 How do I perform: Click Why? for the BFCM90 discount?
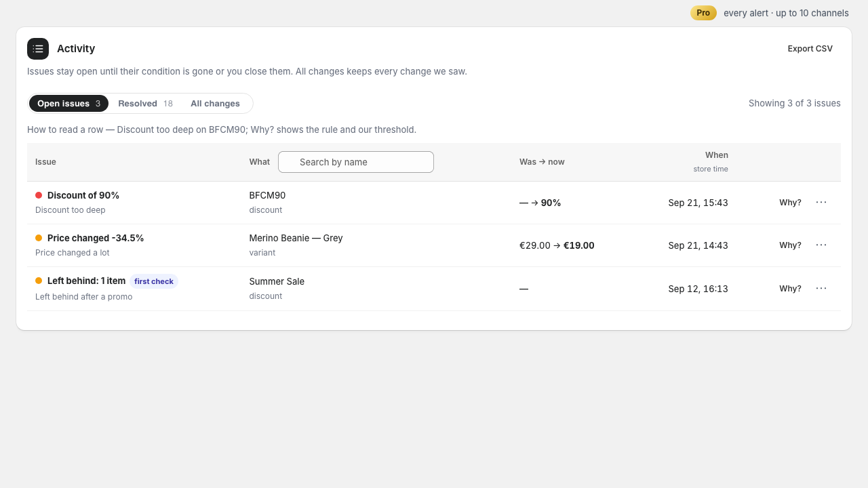[790, 203]
